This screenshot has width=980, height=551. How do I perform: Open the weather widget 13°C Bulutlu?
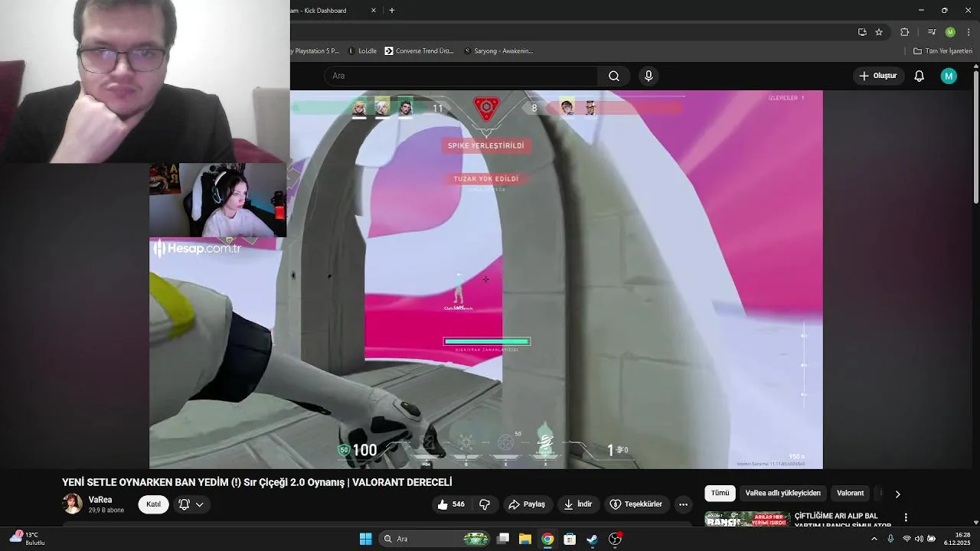pos(28,538)
